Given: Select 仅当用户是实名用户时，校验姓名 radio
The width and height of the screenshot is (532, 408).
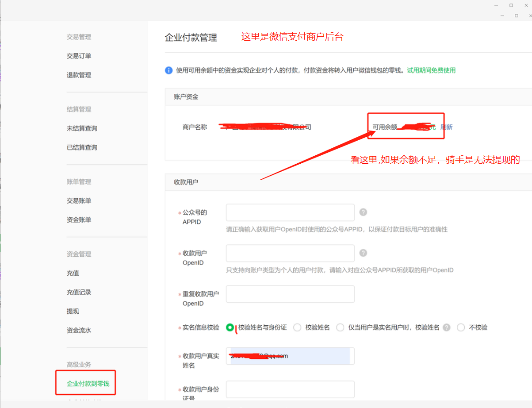Looking at the screenshot, I should tap(340, 327).
